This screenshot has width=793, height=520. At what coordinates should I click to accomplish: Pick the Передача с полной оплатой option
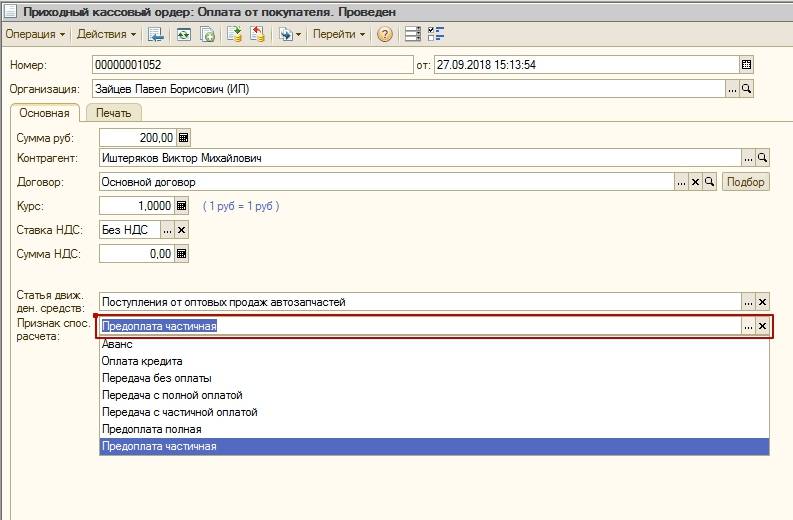(x=172, y=395)
